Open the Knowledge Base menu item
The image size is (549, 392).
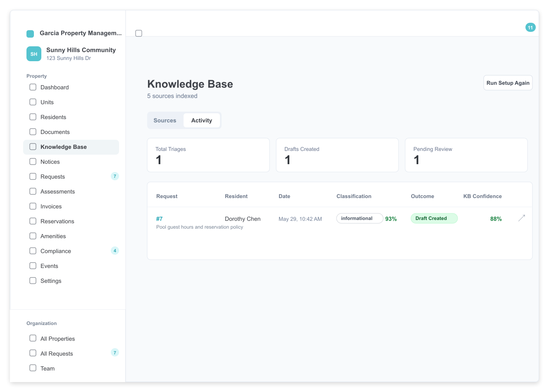coord(71,147)
